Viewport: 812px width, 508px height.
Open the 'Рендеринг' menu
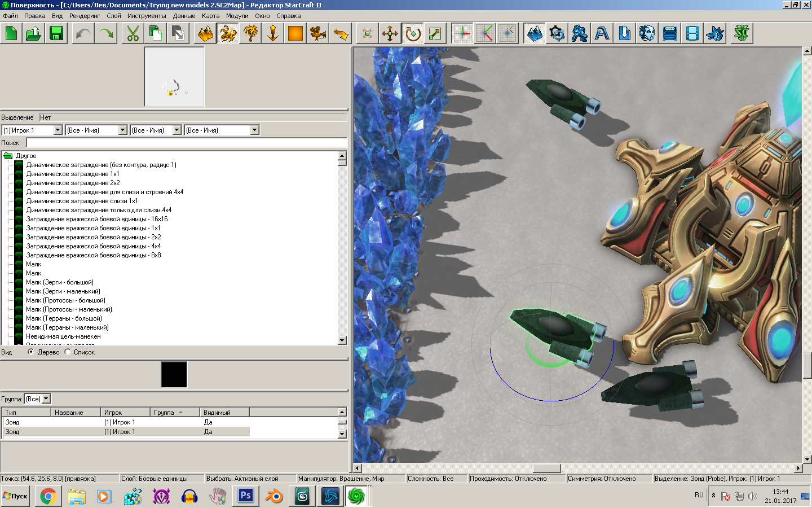point(84,16)
